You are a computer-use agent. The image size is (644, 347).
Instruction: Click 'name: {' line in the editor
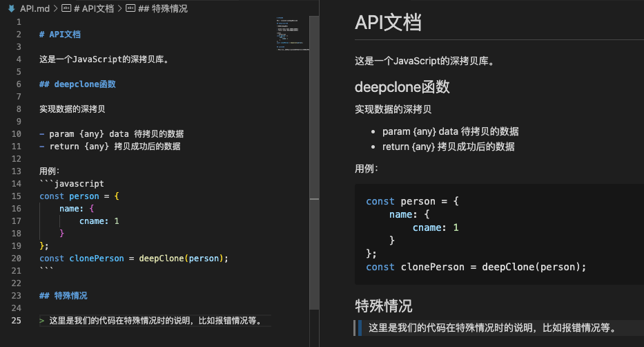point(77,209)
